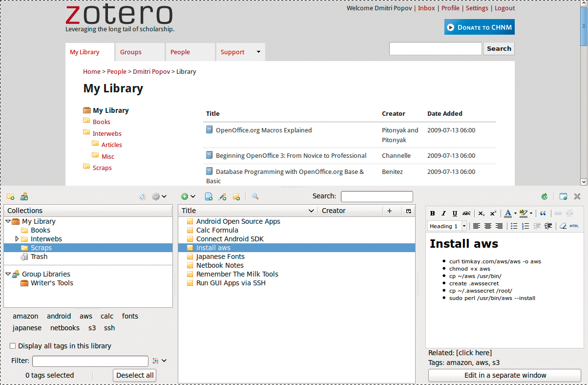Click the text color A button
Image resolution: width=588 pixels, height=385 pixels.
508,213
